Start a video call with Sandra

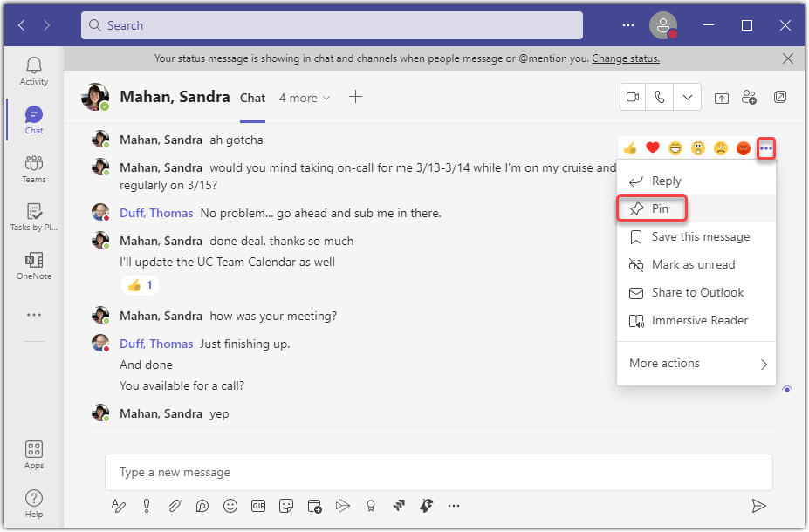pos(632,96)
